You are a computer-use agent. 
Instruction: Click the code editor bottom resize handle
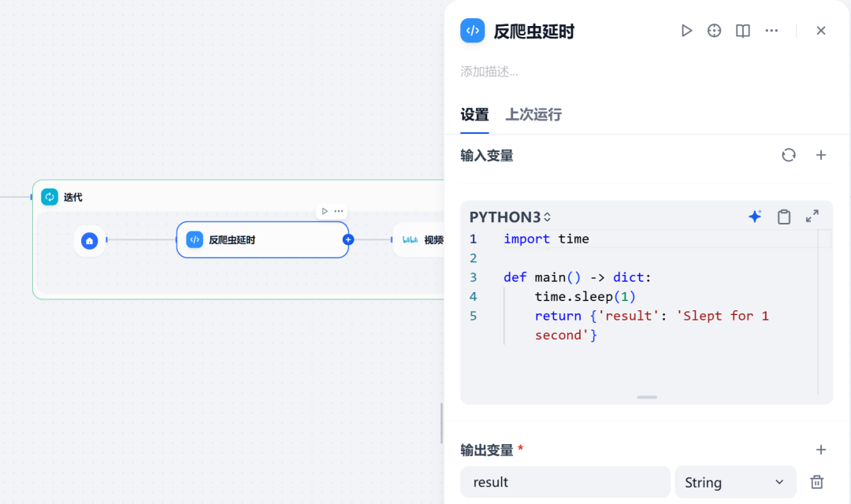646,397
